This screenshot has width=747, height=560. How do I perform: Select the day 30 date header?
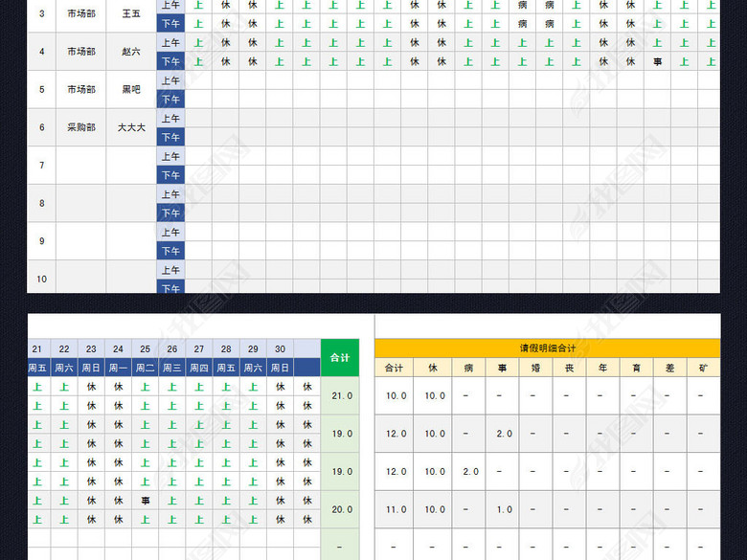pyautogui.click(x=281, y=349)
